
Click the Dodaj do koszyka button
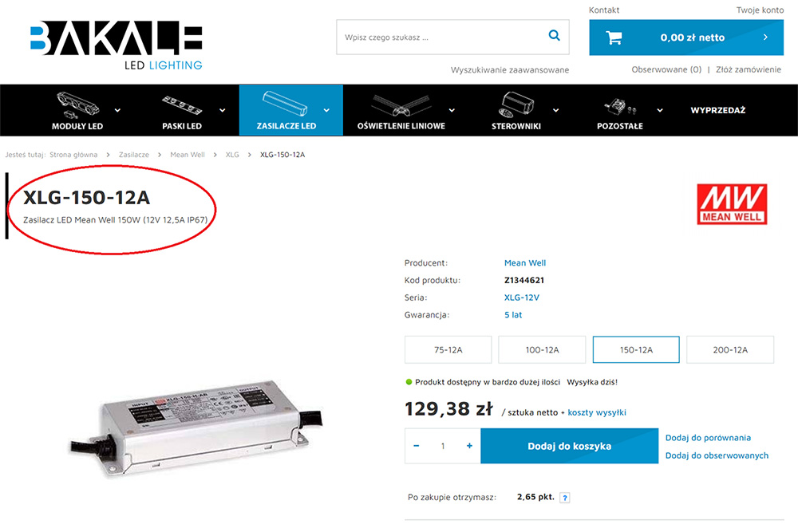(570, 446)
